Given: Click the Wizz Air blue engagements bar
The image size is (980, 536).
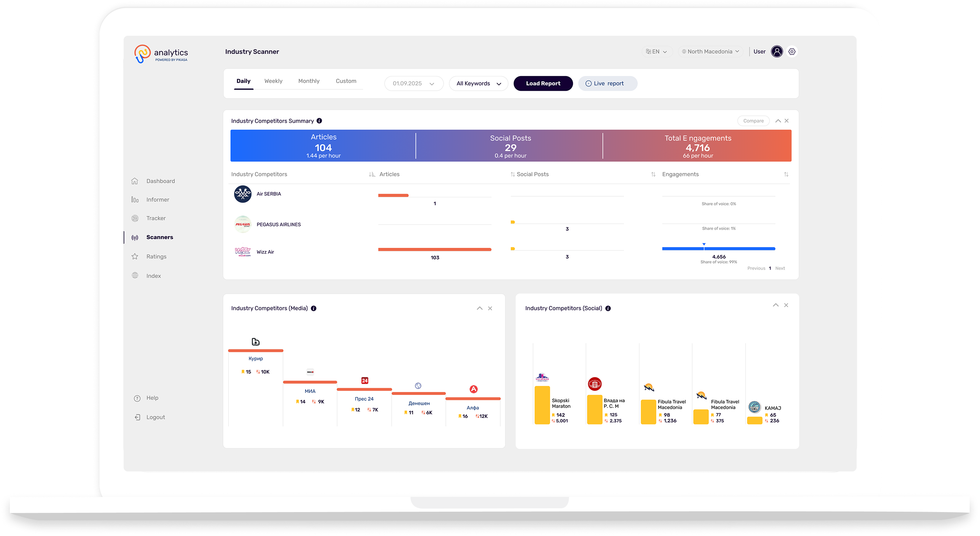Looking at the screenshot, I should coord(718,249).
